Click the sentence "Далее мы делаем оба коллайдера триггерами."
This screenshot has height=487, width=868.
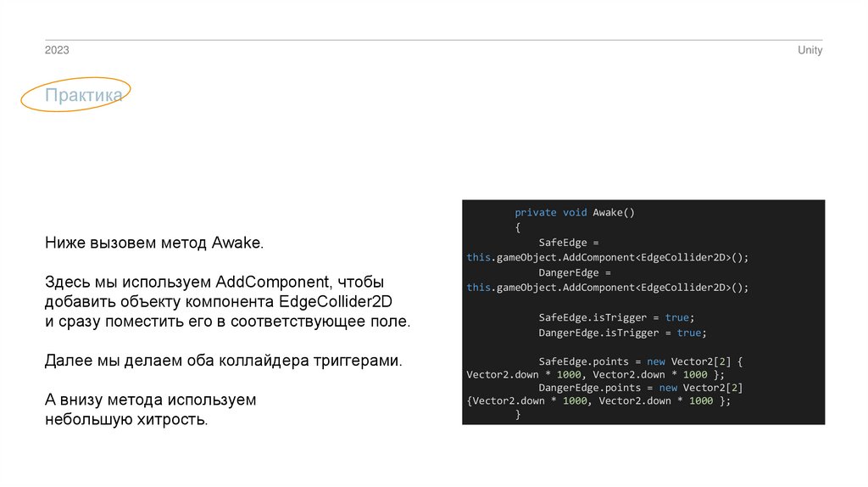223,361
